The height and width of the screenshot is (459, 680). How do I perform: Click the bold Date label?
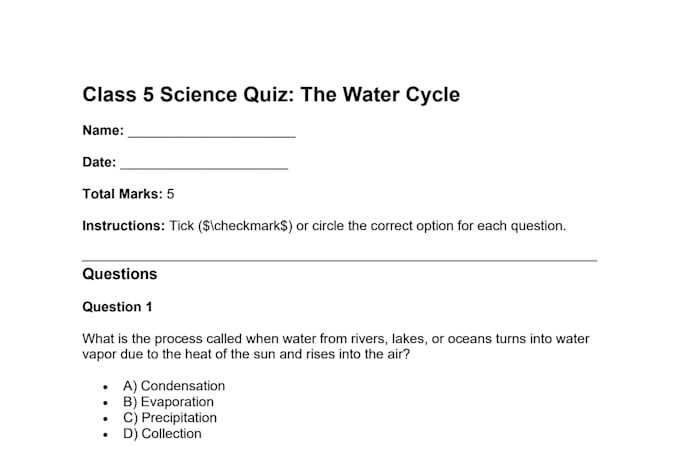click(99, 162)
